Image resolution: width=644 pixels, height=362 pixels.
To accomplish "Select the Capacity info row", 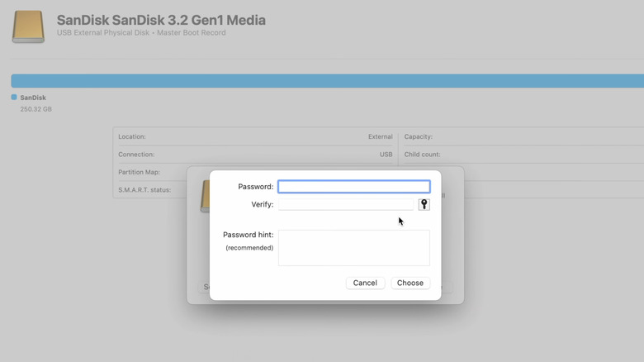I will 520,136.
